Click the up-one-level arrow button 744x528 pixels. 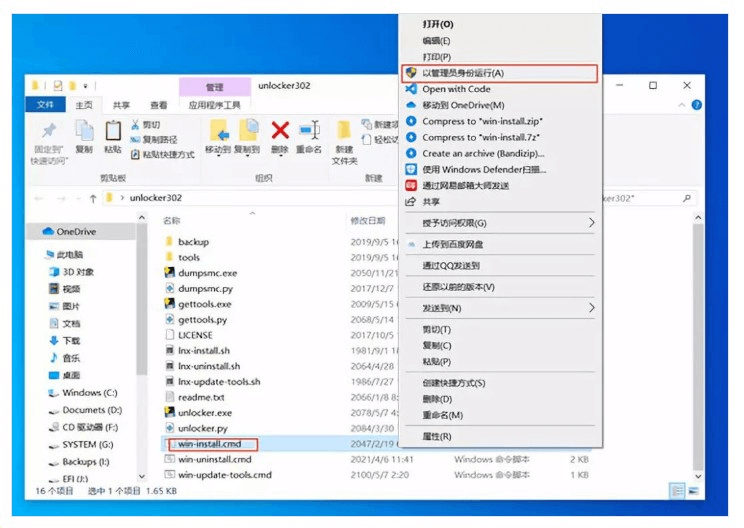click(x=93, y=198)
